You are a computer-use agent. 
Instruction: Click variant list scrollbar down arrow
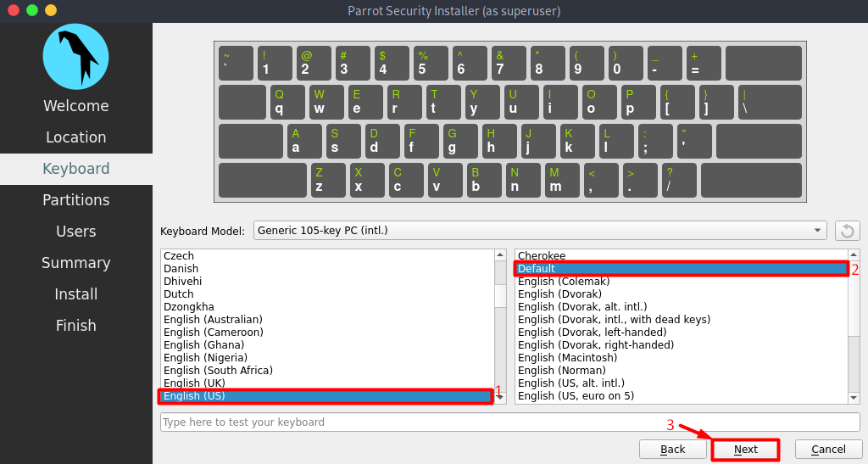click(854, 398)
